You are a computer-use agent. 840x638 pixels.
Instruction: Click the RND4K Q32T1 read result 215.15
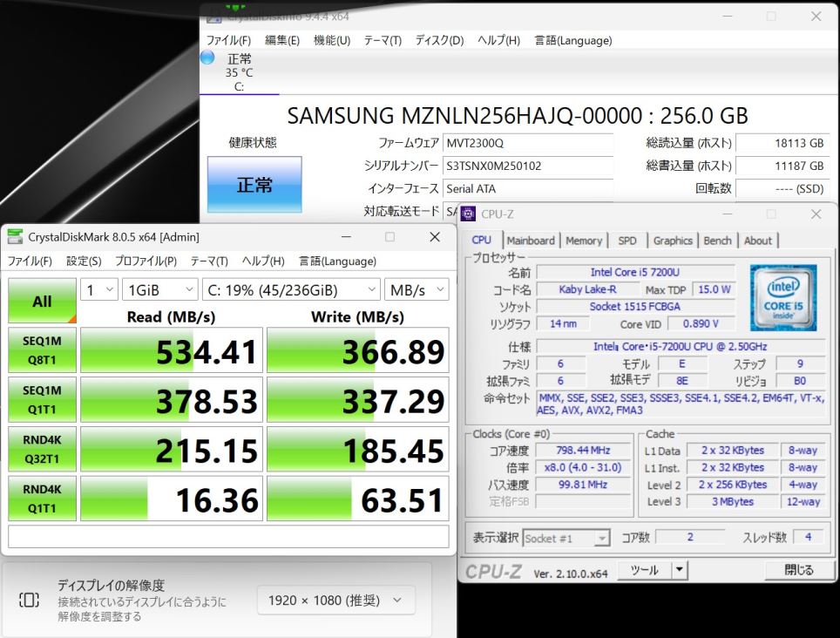coord(172,449)
